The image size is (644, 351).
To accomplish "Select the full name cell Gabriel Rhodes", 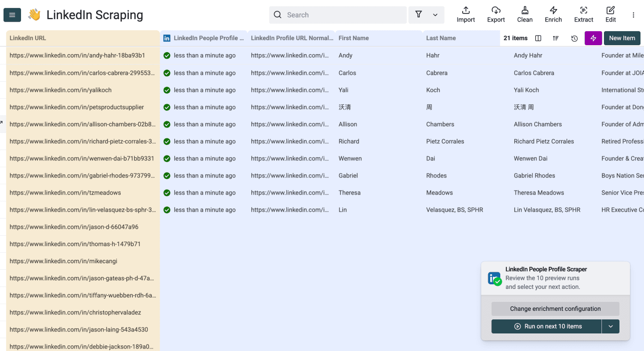I will click(x=554, y=175).
